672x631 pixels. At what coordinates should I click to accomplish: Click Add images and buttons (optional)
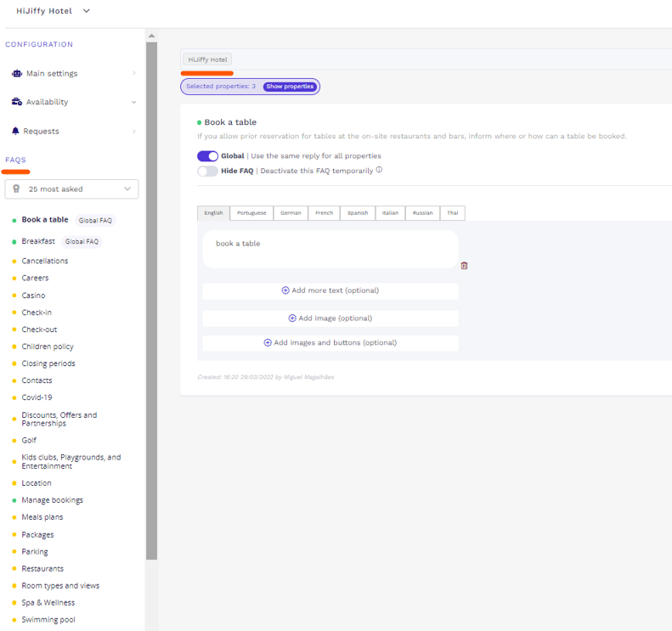click(330, 343)
